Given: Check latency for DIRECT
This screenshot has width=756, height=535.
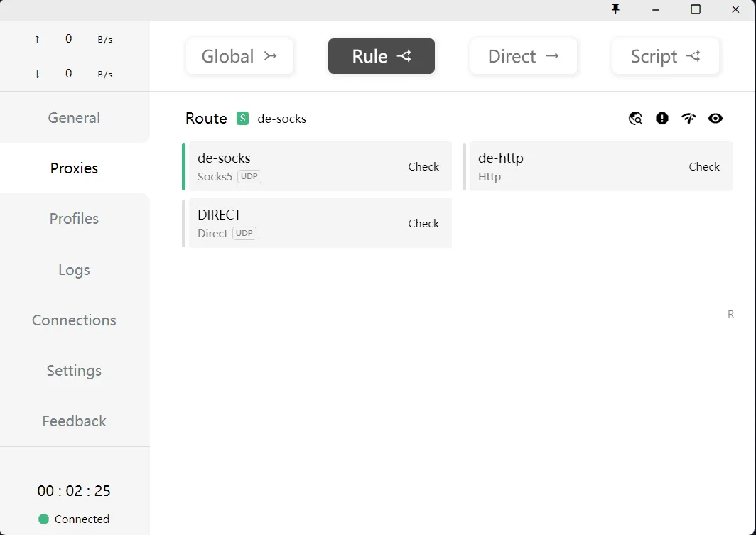Looking at the screenshot, I should [x=423, y=224].
